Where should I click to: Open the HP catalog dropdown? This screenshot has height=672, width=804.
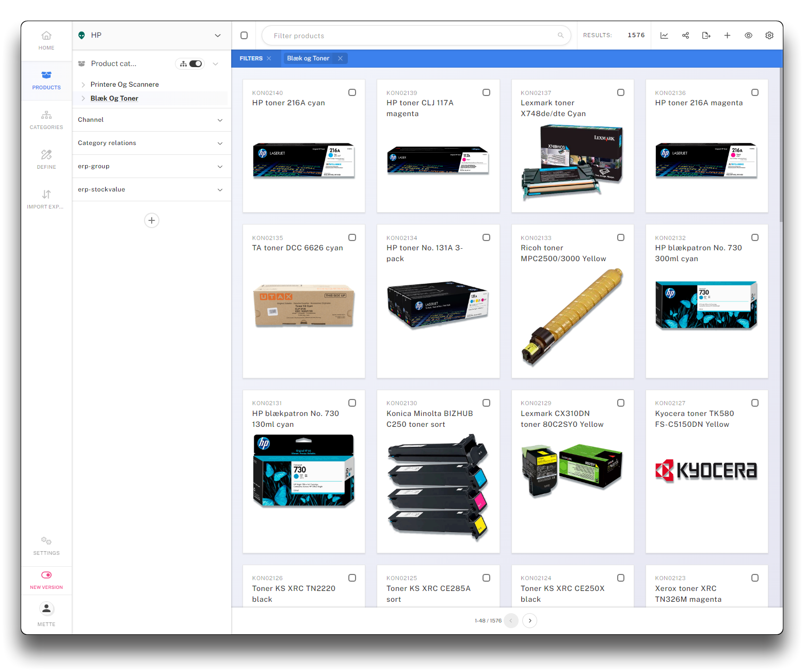217,36
